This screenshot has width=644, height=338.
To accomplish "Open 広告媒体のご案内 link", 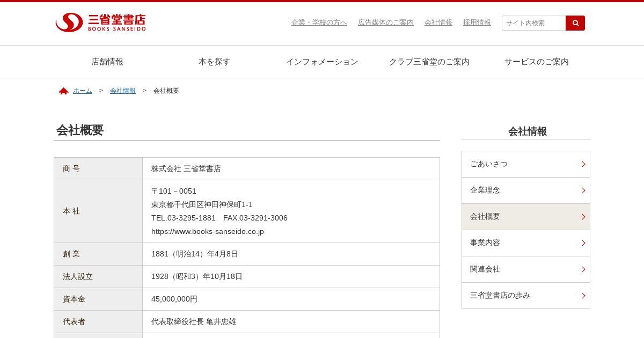I will (386, 23).
